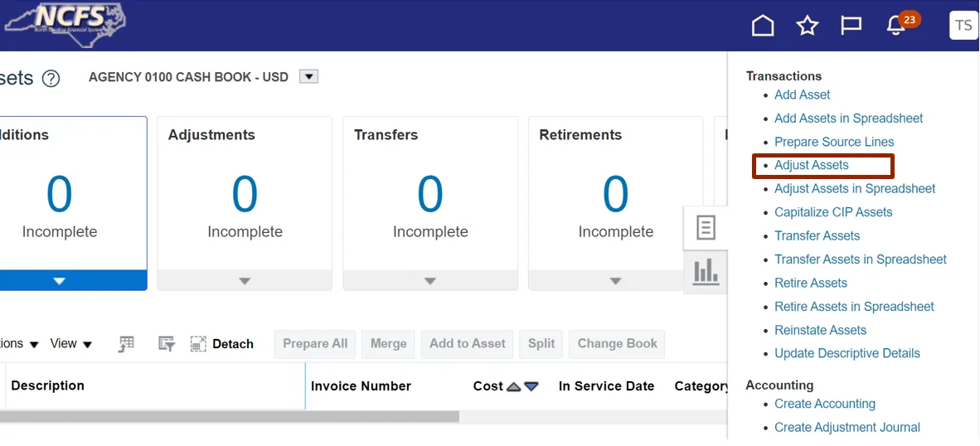This screenshot has width=980, height=446.
Task: Select the Retirements infotile
Action: pos(615,195)
